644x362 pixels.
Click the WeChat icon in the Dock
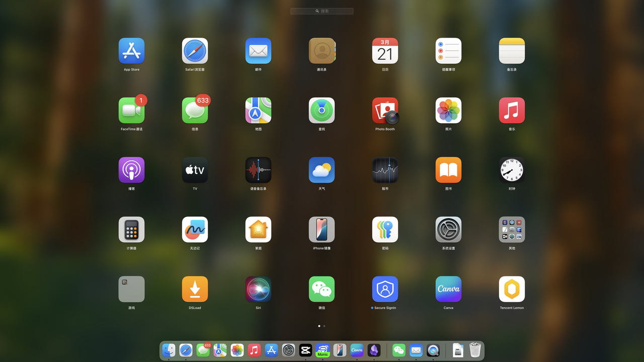[x=399, y=350]
